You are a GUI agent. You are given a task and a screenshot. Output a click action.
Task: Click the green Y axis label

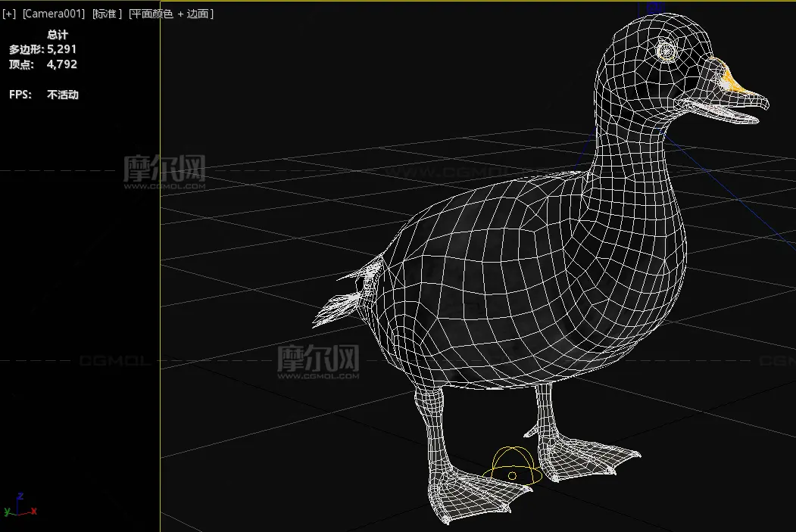tap(8, 513)
